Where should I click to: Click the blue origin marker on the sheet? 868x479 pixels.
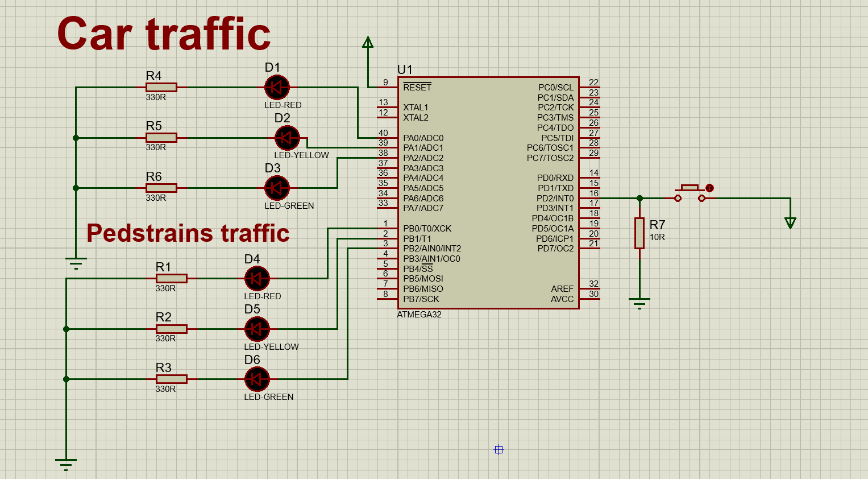pyautogui.click(x=499, y=450)
